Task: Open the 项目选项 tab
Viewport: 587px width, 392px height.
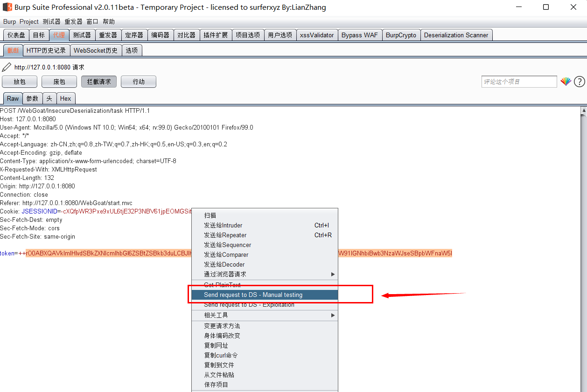Action: tap(248, 35)
